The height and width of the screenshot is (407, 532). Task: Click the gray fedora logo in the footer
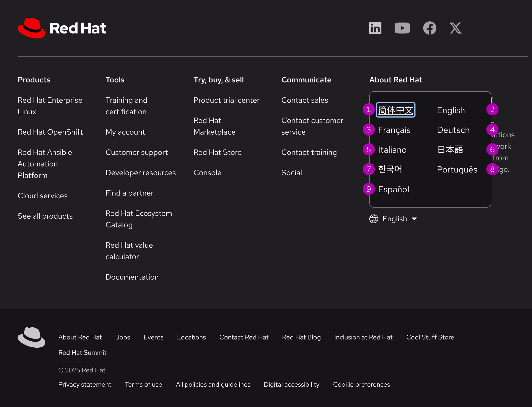coord(31,337)
